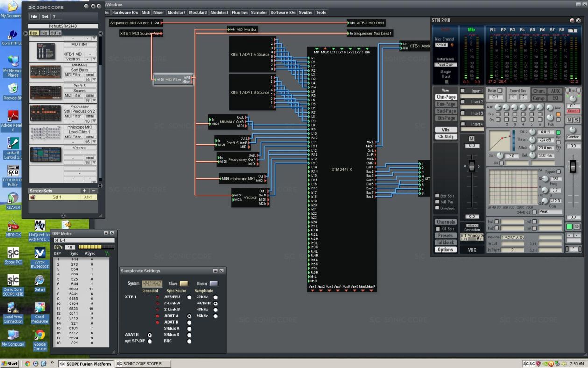Open the Synths menu

pyautogui.click(x=305, y=12)
